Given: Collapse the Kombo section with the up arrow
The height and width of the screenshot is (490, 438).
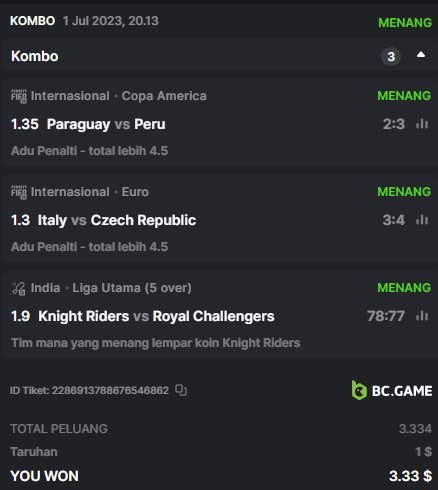Looking at the screenshot, I should (421, 55).
